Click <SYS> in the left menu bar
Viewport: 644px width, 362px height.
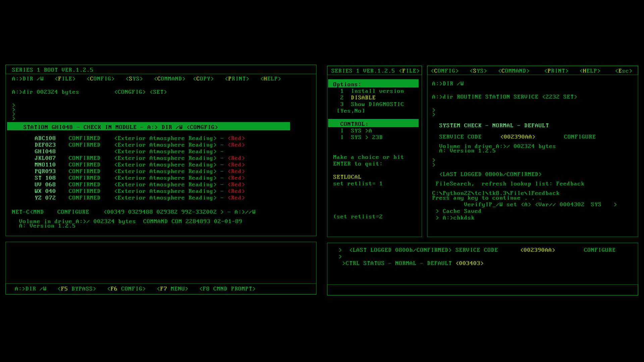[x=134, y=79]
